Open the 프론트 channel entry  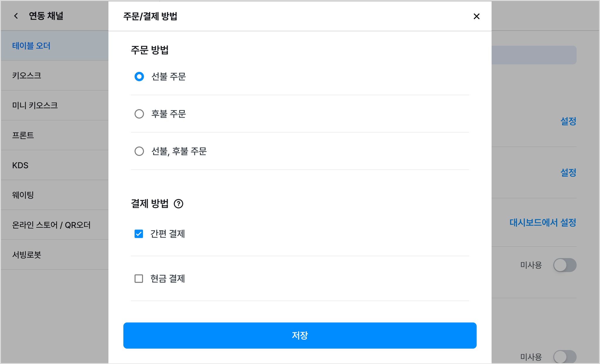(x=54, y=135)
